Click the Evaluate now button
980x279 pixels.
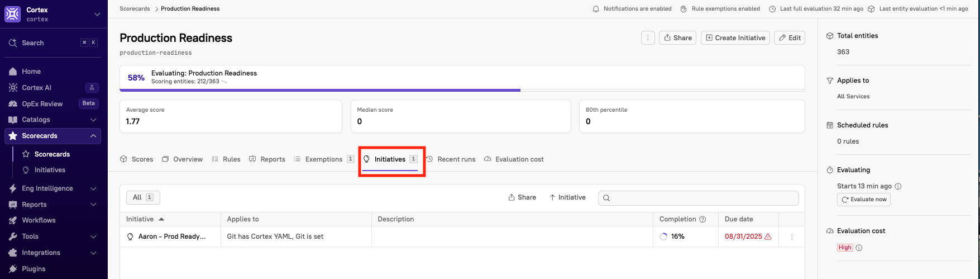click(x=864, y=200)
